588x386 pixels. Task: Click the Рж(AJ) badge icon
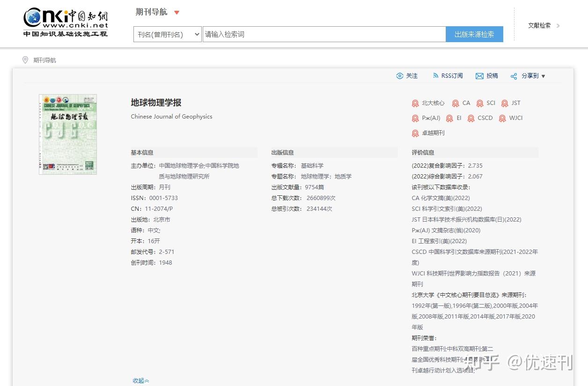click(415, 119)
